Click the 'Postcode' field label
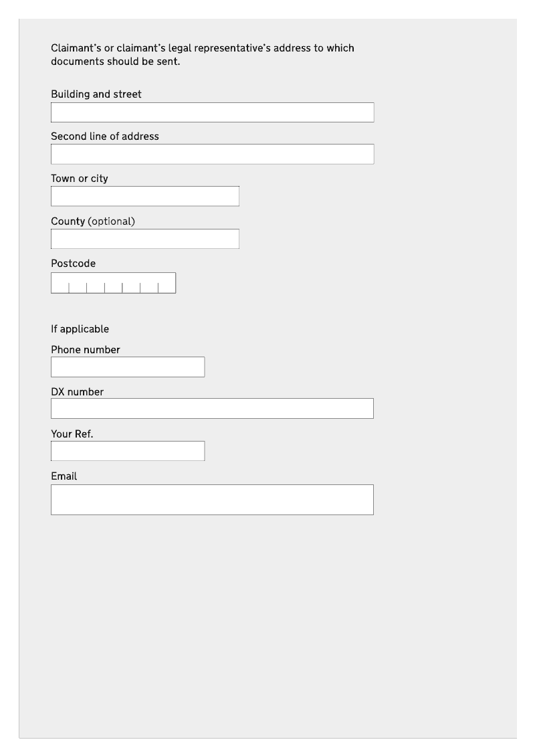This screenshot has width=535, height=756. click(74, 263)
